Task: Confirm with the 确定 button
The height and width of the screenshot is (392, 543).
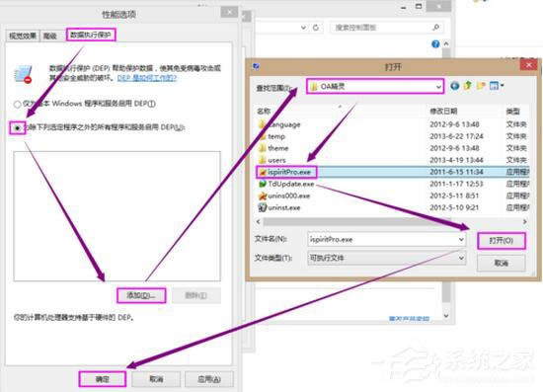Action: tap(102, 379)
